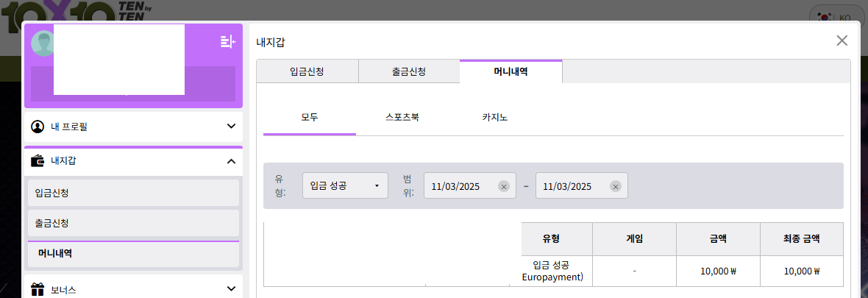This screenshot has height=298, width=868.
Task: Expand the 보너스 section
Action: coord(231,289)
